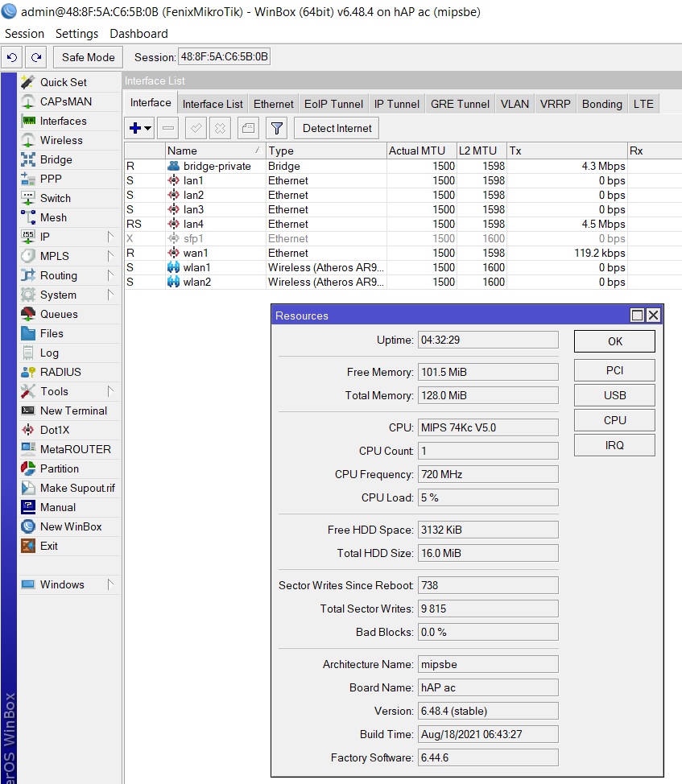This screenshot has width=682, height=784.
Task: Sort by the Name column header
Action: [x=214, y=151]
